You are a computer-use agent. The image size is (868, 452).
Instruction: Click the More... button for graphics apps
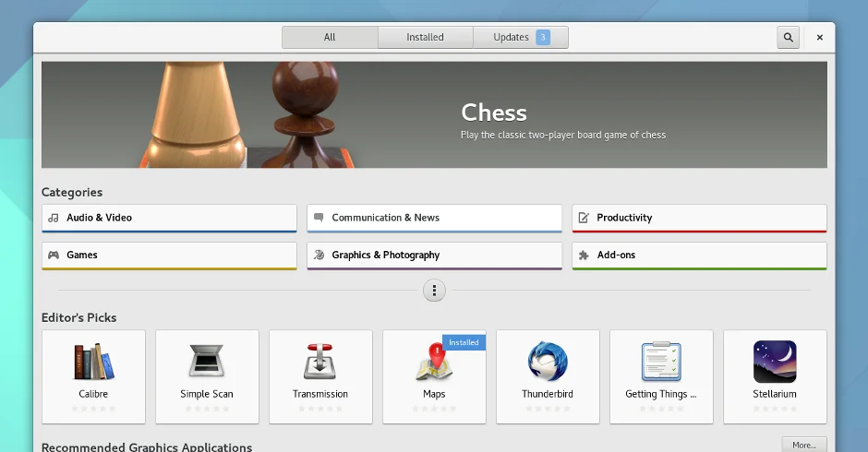803,444
